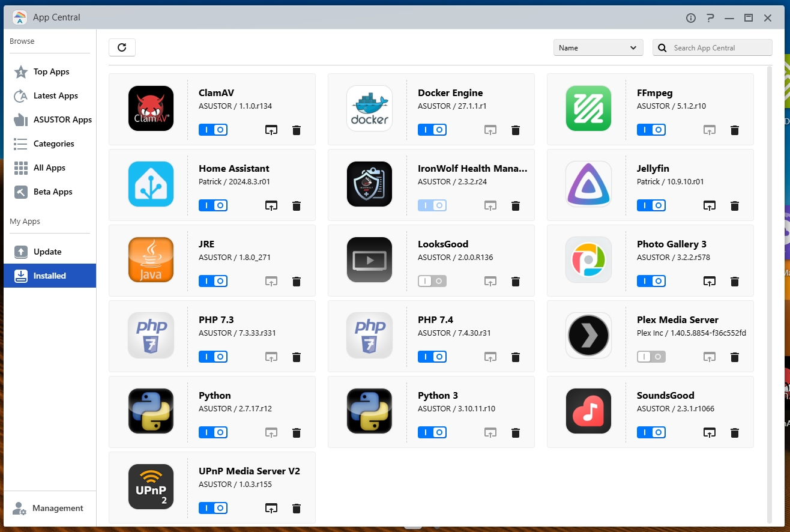Launch SoundsGood using its open icon
790x532 pixels.
(710, 433)
